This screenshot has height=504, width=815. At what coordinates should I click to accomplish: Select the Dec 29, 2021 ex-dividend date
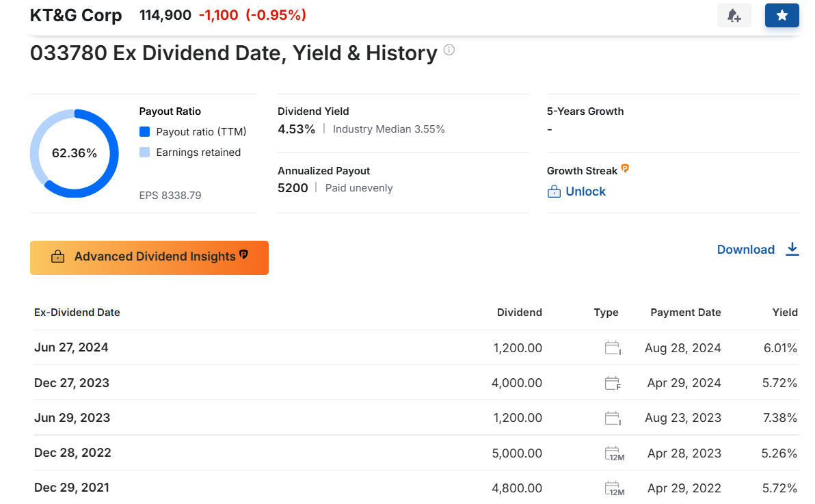coord(72,488)
